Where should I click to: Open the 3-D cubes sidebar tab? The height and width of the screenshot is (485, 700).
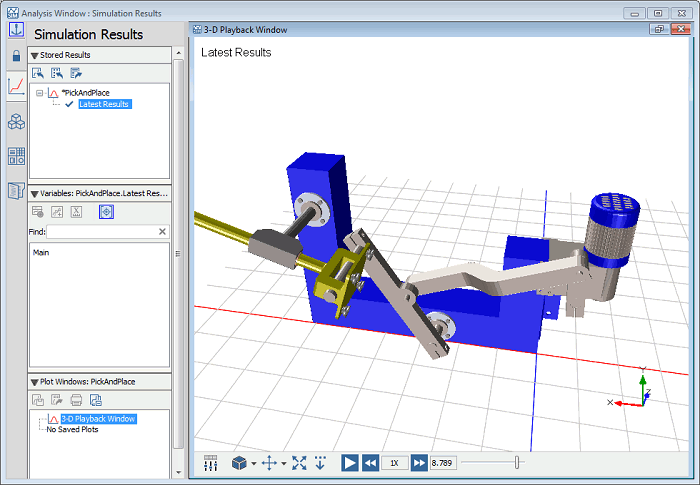pyautogui.click(x=16, y=122)
